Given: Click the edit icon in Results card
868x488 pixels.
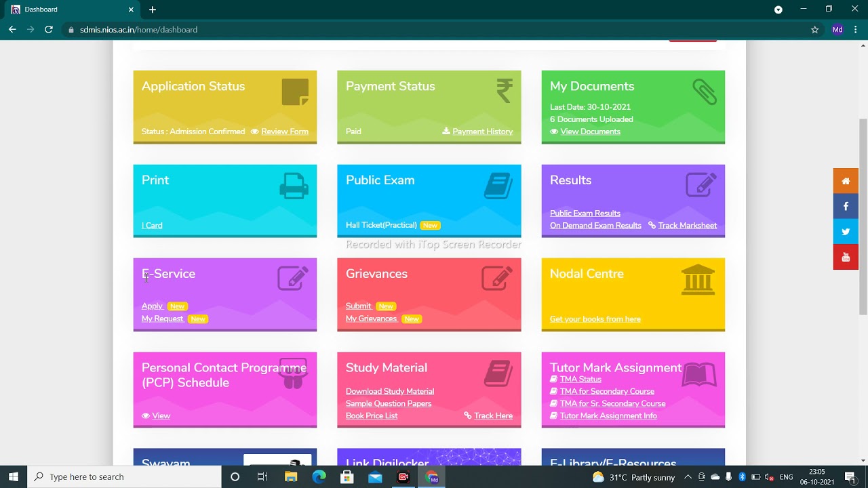Looking at the screenshot, I should pyautogui.click(x=701, y=184).
